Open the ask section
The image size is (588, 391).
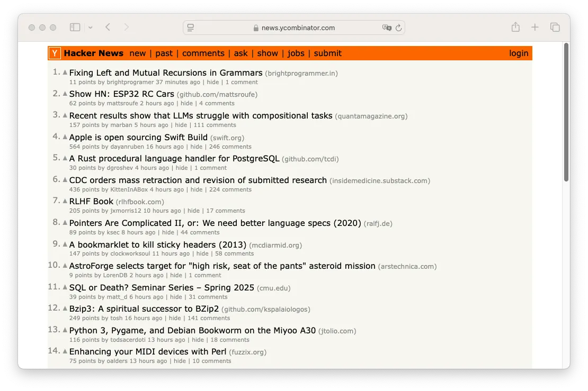pyautogui.click(x=240, y=53)
